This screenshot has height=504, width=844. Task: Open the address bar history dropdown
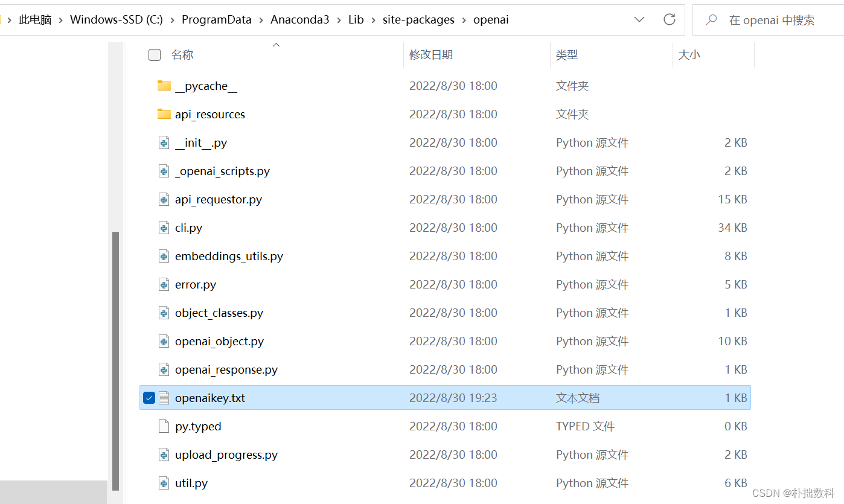click(639, 20)
